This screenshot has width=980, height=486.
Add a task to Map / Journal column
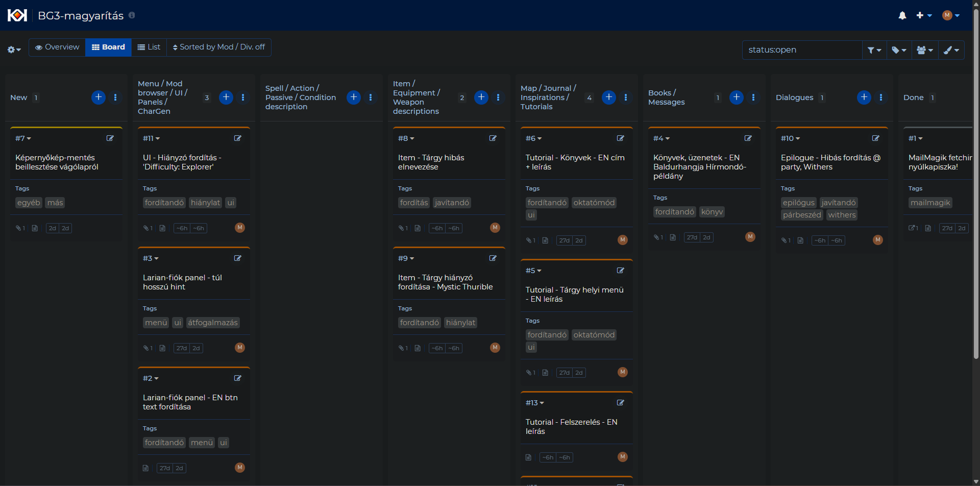coord(609,98)
